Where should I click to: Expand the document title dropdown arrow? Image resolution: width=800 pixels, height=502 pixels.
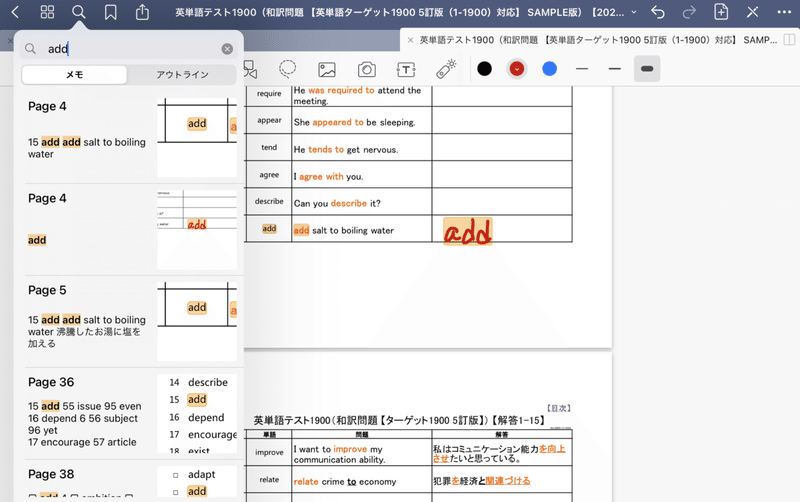[634, 12]
